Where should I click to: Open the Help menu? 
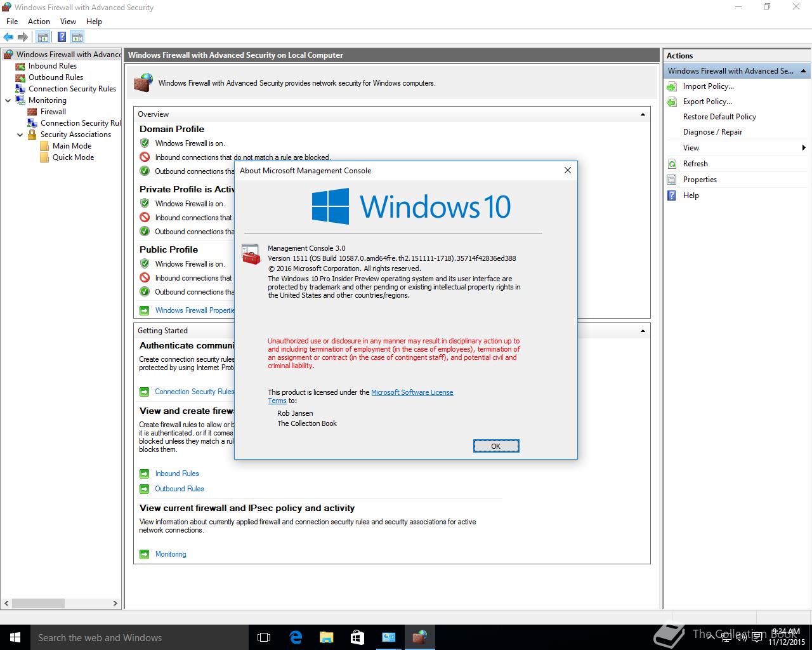coord(94,22)
